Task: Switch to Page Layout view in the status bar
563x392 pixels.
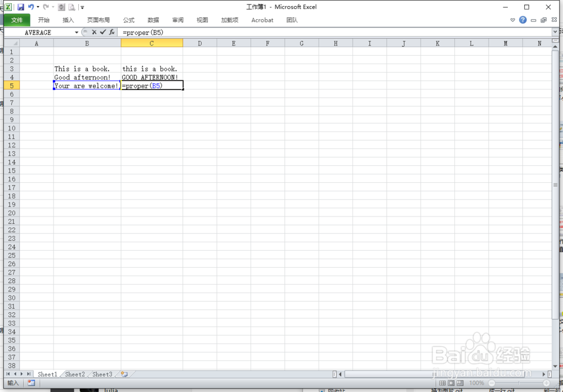Action: coord(451,383)
